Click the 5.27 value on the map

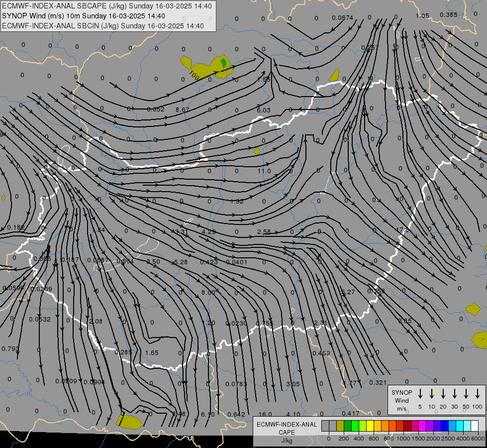[348, 292]
